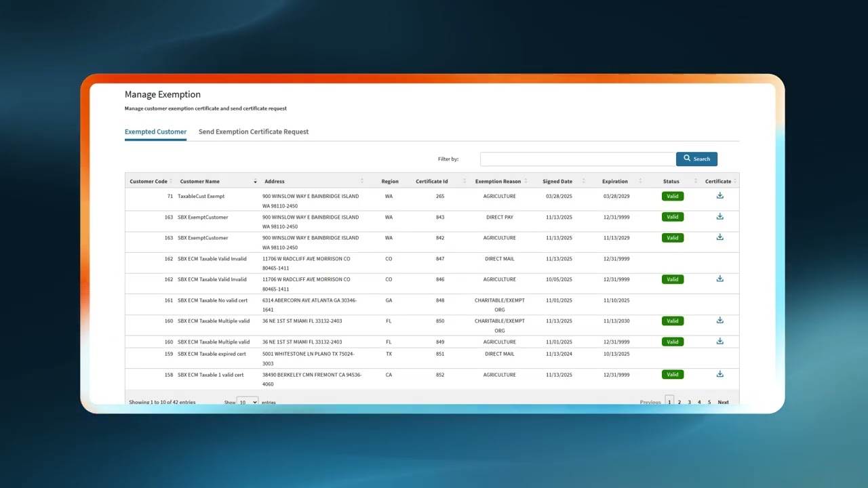Download certificate for row with id 843
The width and height of the screenshot is (868, 488).
pos(720,217)
